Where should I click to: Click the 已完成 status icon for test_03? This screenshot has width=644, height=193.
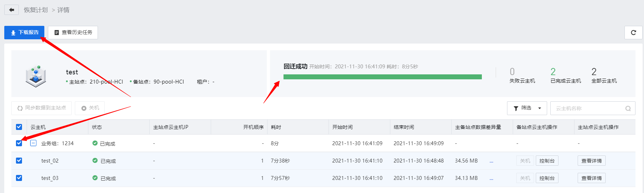click(95, 178)
